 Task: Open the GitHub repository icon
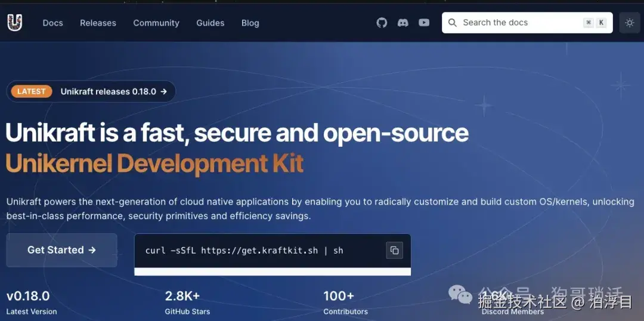coord(382,23)
